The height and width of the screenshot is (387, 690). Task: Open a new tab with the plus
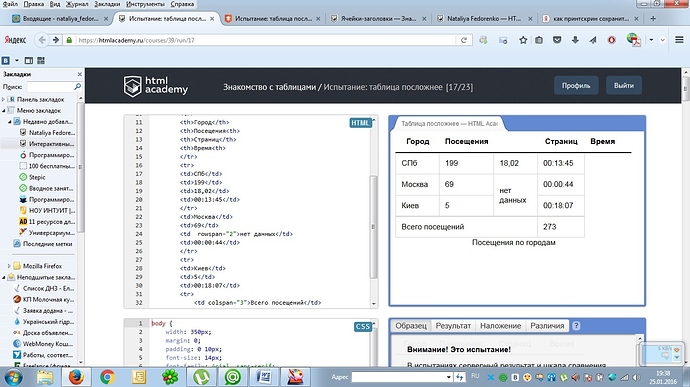click(x=653, y=18)
